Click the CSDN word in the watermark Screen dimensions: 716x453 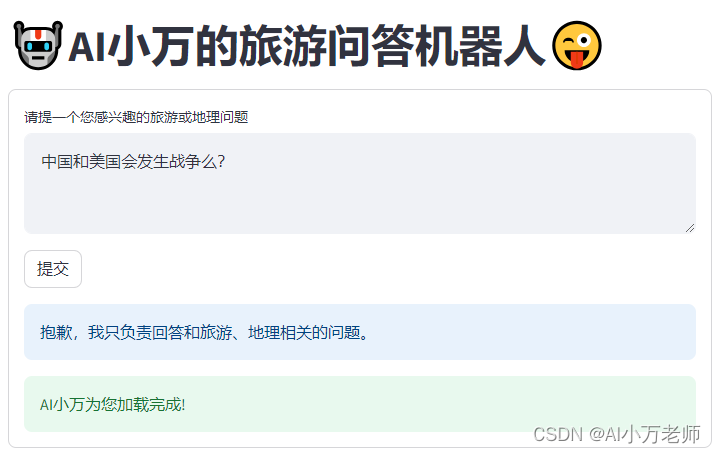[x=558, y=434]
